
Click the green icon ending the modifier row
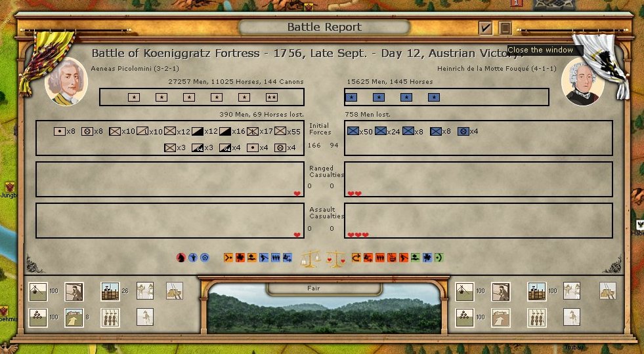click(439, 258)
